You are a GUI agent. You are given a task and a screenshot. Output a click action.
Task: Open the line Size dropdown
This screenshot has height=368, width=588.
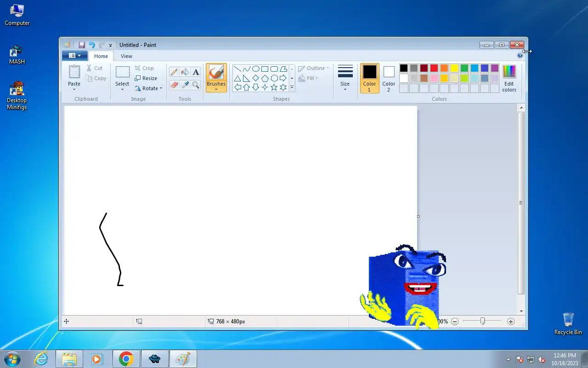[x=345, y=78]
